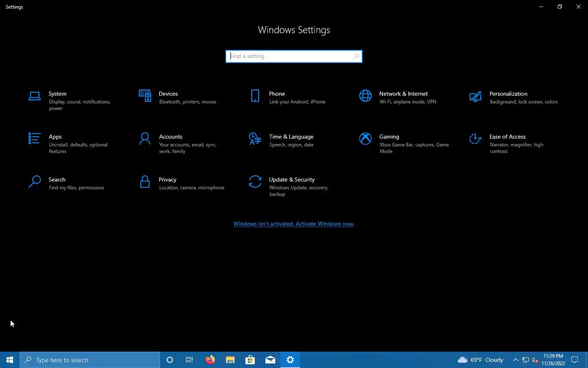Open the Time & Language icon
The image size is (588, 368).
(x=255, y=139)
